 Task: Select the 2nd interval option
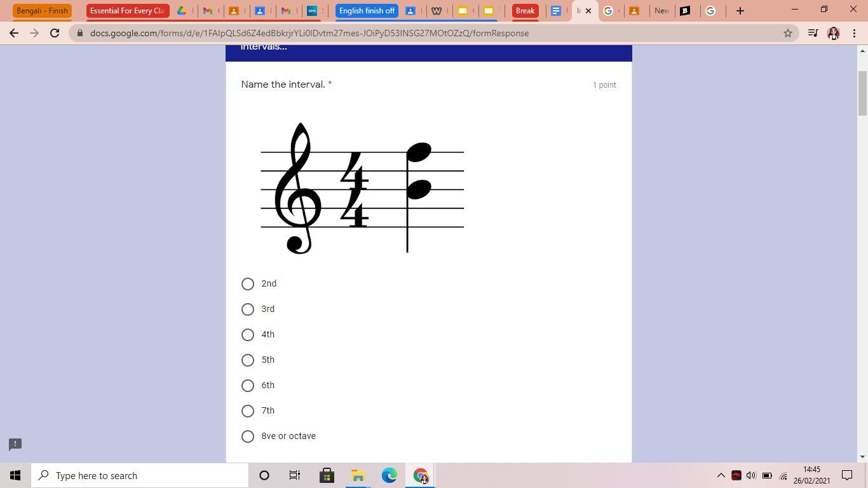point(248,284)
